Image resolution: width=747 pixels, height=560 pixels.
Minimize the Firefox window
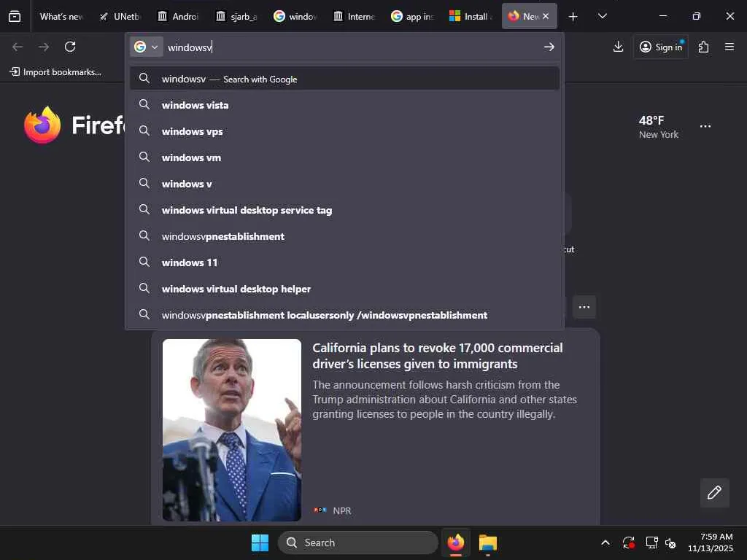(662, 16)
